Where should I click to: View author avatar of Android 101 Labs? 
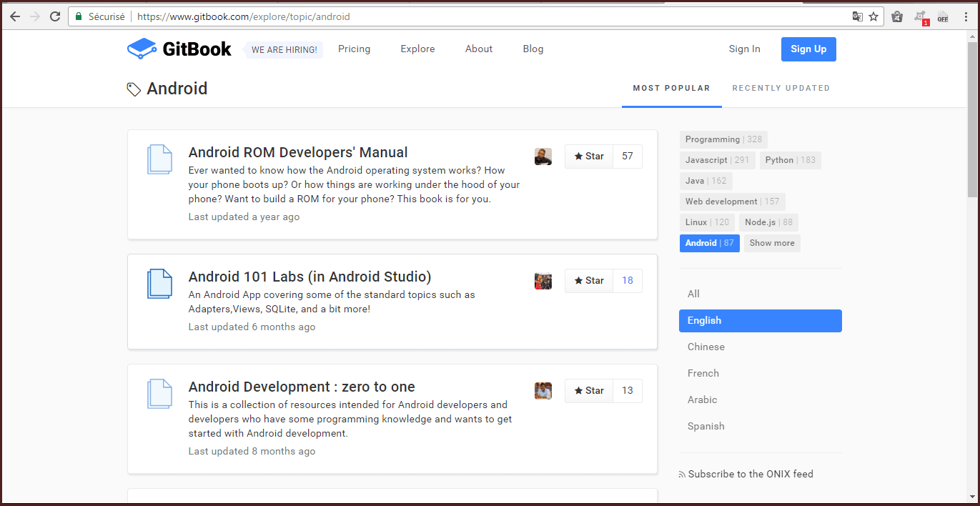pos(543,281)
